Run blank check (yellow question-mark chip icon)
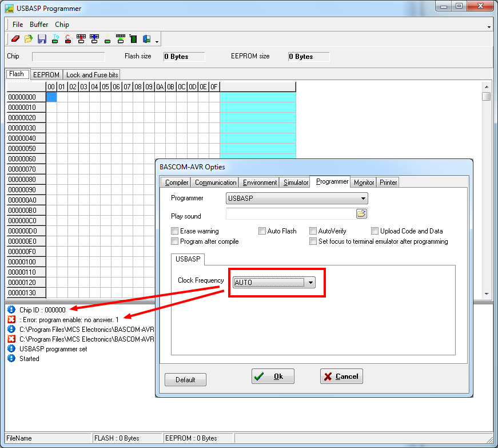The width and height of the screenshot is (498, 448). (x=107, y=39)
